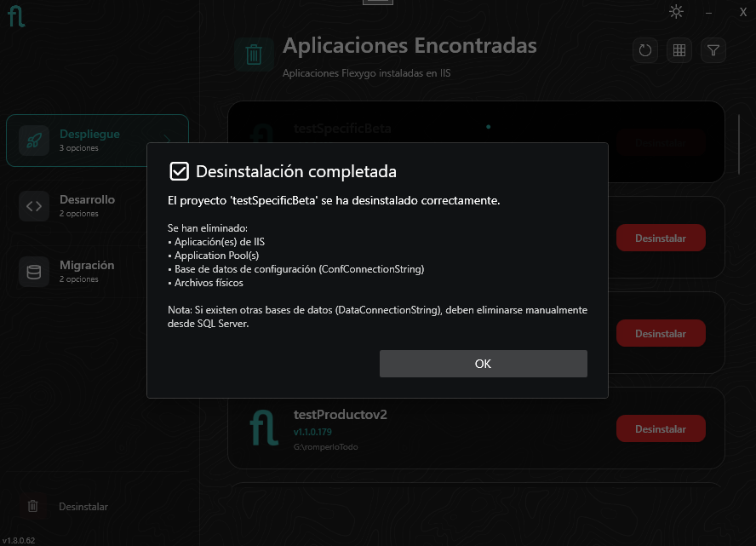The image size is (756, 546).
Task: Open the Migración menu section
Action: pyautogui.click(x=97, y=272)
